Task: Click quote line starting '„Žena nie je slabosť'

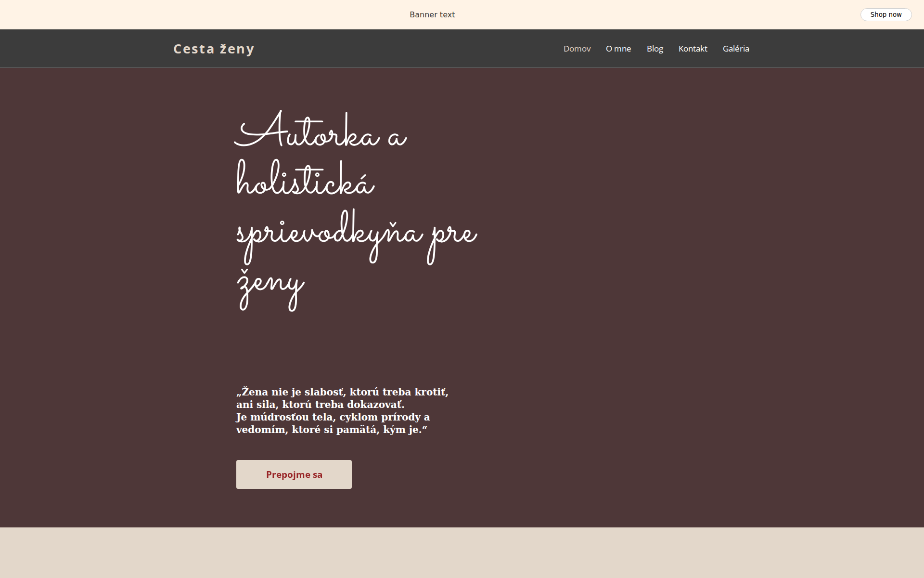Action: pyautogui.click(x=342, y=392)
